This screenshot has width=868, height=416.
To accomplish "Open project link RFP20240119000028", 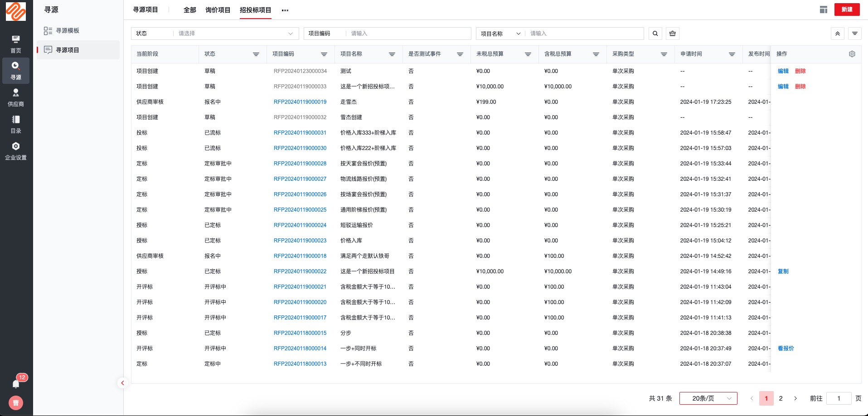I will pyautogui.click(x=300, y=164).
